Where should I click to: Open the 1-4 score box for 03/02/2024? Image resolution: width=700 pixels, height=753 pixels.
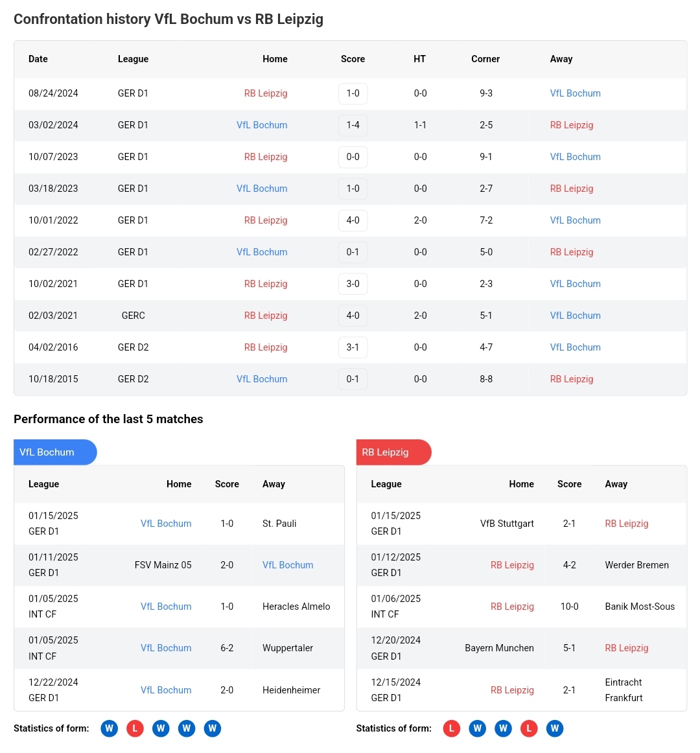point(353,125)
